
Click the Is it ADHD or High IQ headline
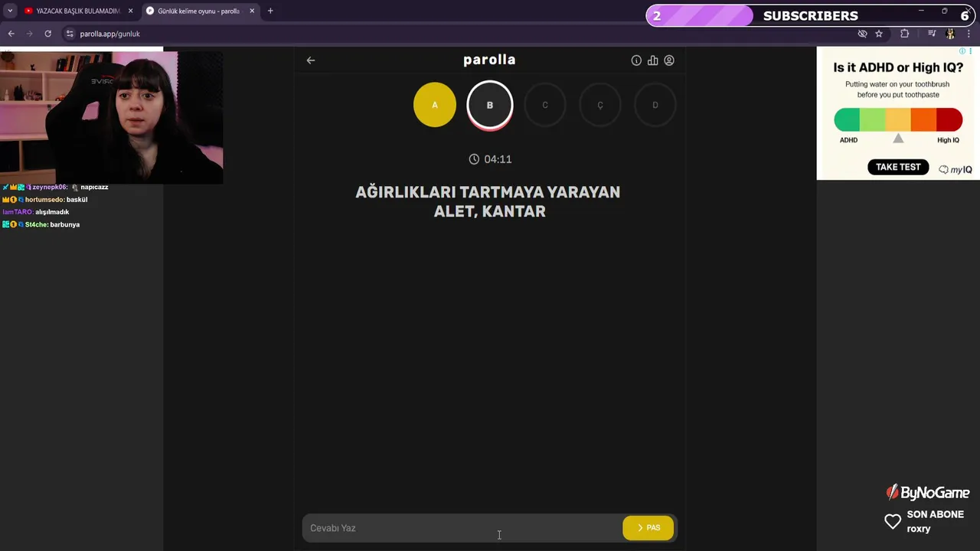tap(898, 68)
